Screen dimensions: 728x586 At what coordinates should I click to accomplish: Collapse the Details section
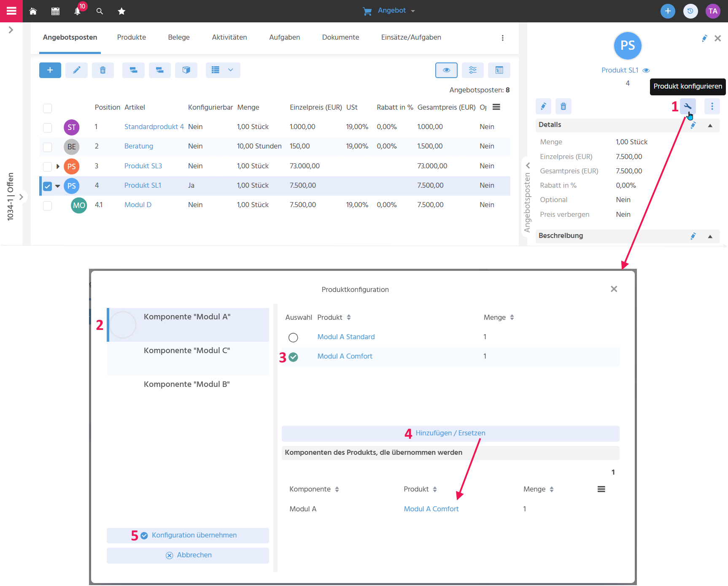pos(710,126)
